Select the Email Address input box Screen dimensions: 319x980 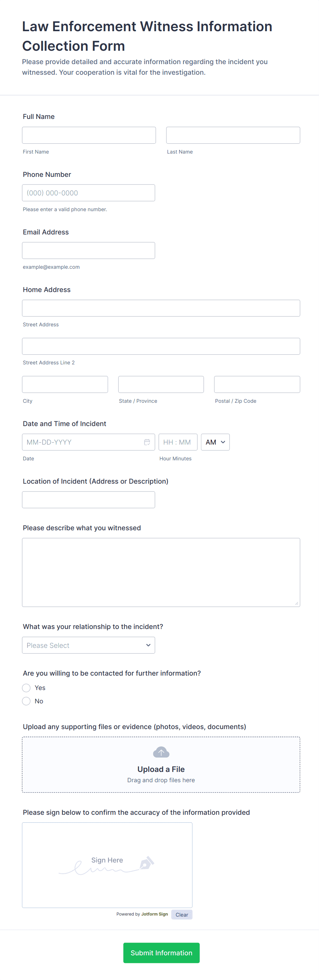tap(88, 251)
